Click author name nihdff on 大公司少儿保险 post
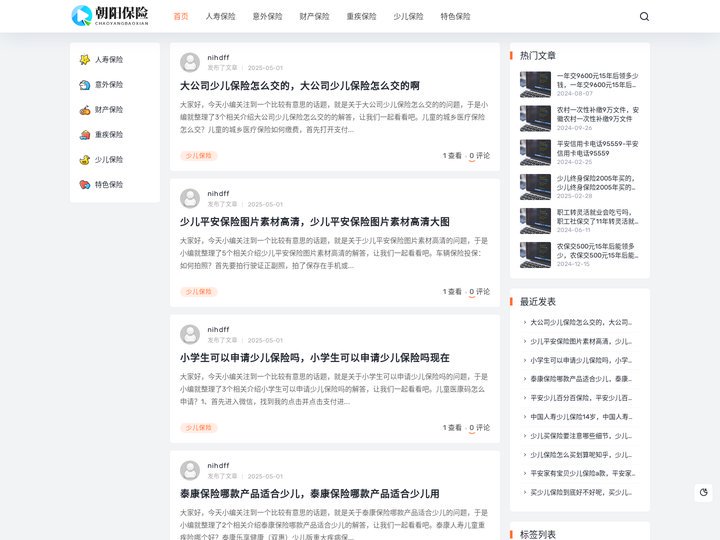 point(218,57)
